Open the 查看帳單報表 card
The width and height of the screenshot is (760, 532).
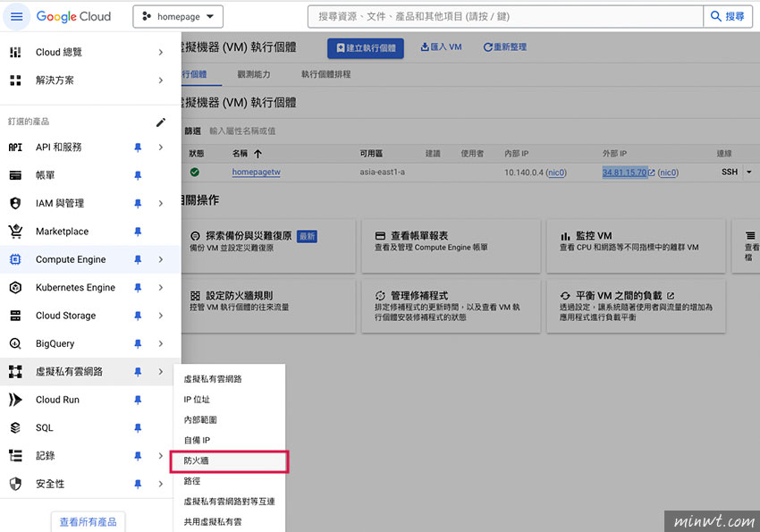tap(451, 246)
